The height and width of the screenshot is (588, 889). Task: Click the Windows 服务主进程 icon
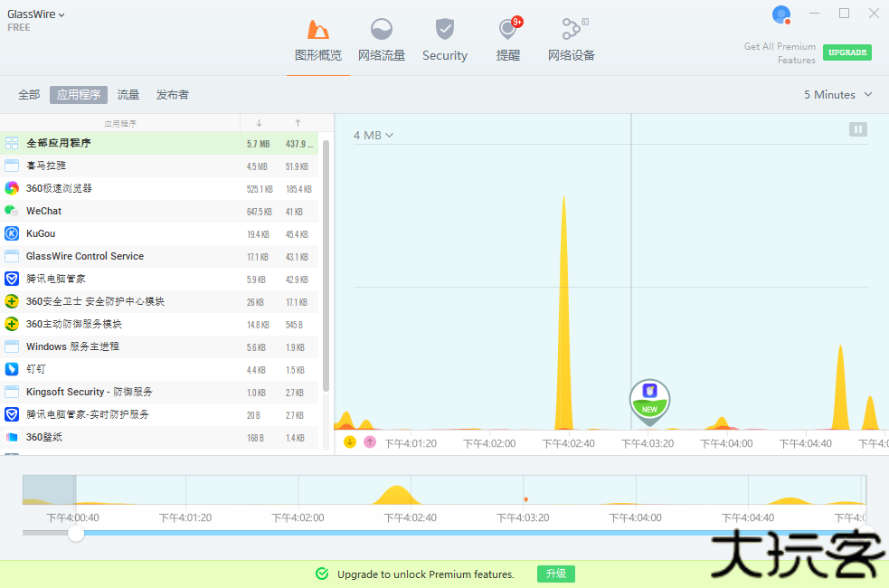[12, 346]
